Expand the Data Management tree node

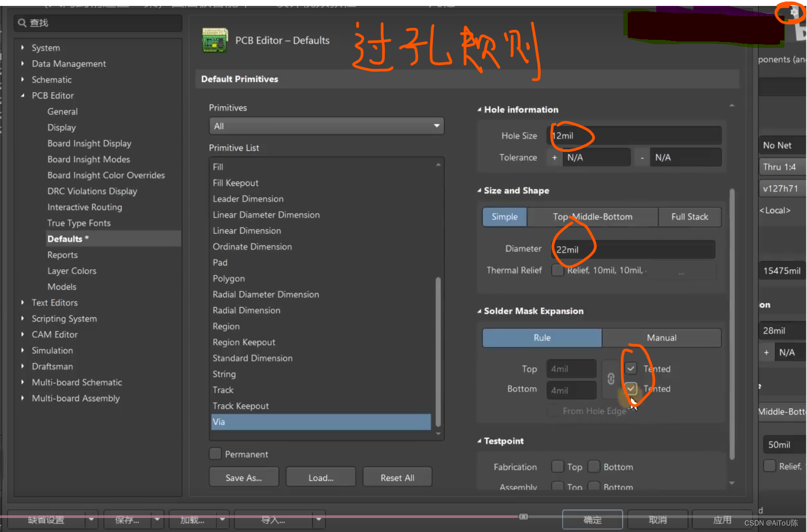(23, 64)
